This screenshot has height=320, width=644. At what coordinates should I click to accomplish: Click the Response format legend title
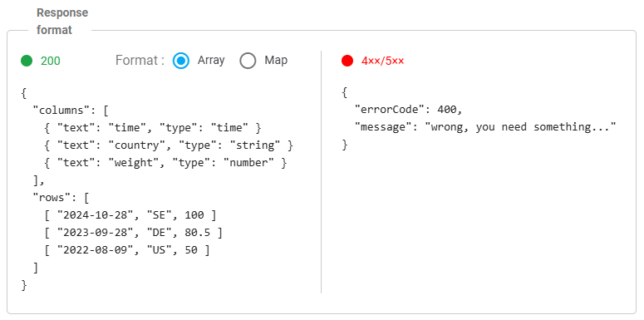tap(62, 22)
